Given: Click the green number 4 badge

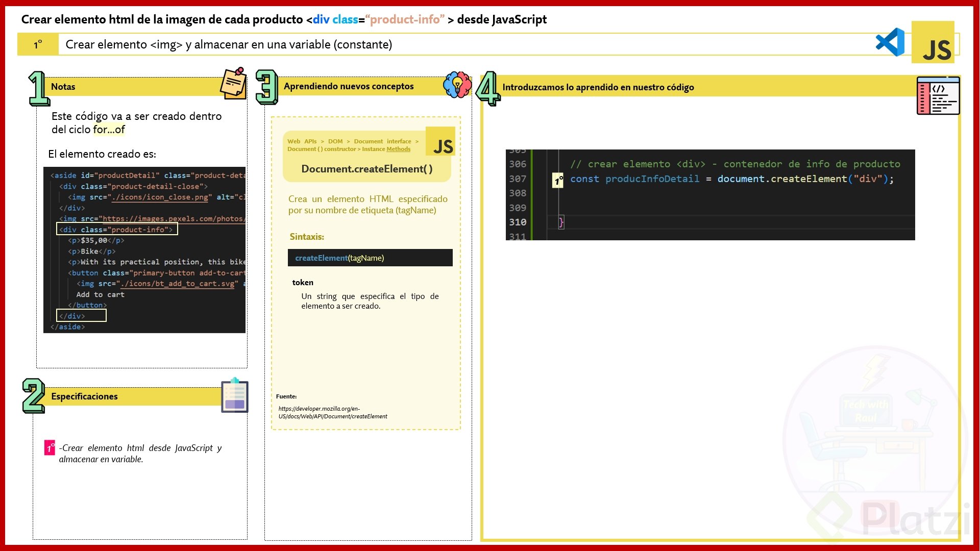Looking at the screenshot, I should (x=488, y=89).
